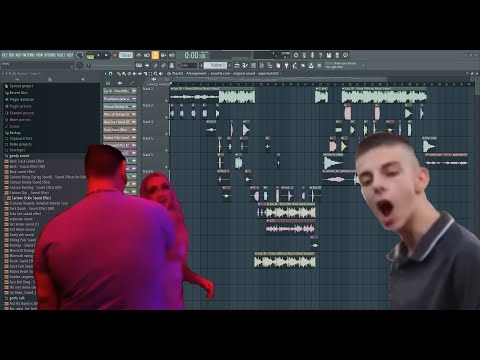The width and height of the screenshot is (480, 360).
Task: Expand Current project in browser
Action: 19,86
